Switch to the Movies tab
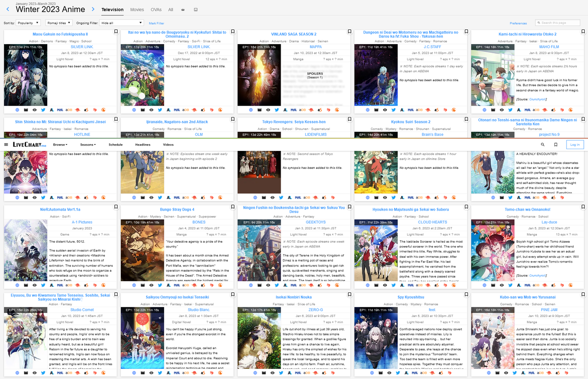Screen dimensions: 588x379 [137, 10]
